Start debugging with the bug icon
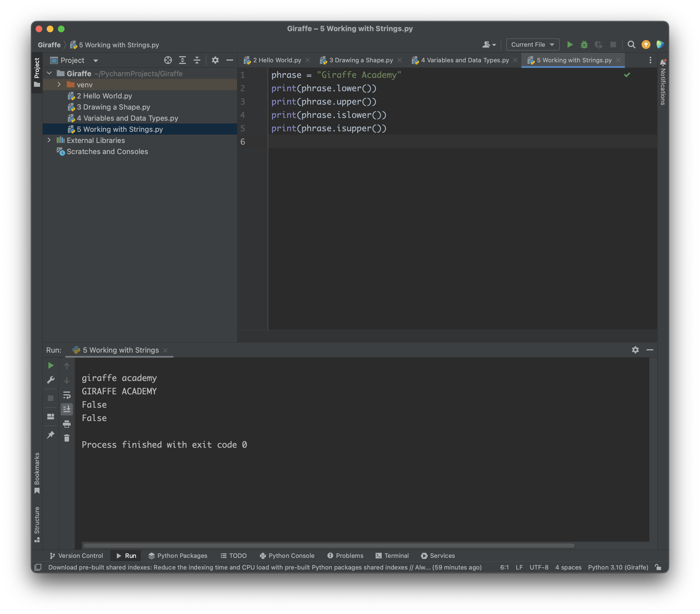Viewport: 700px width, 614px height. pos(584,44)
